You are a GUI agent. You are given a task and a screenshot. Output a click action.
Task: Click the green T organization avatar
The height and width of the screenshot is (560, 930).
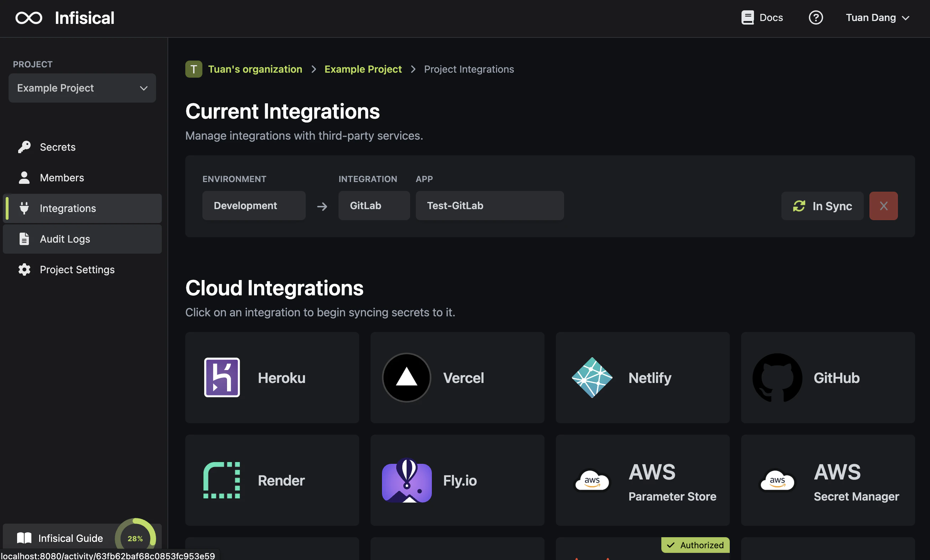click(193, 69)
